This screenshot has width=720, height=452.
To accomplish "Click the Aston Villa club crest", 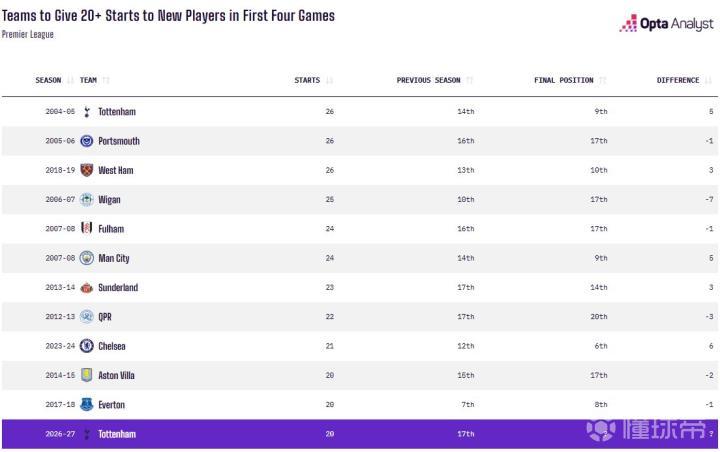I will pyautogui.click(x=86, y=375).
